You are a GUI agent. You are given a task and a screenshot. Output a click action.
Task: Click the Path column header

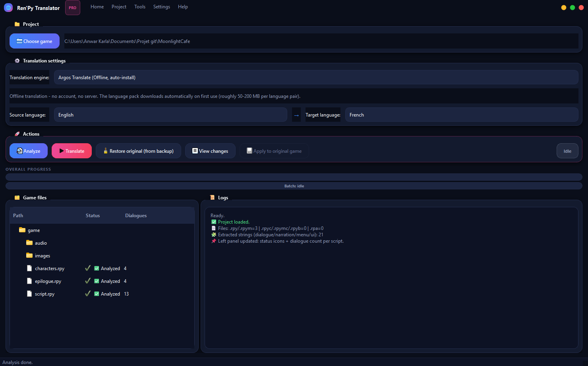18,215
